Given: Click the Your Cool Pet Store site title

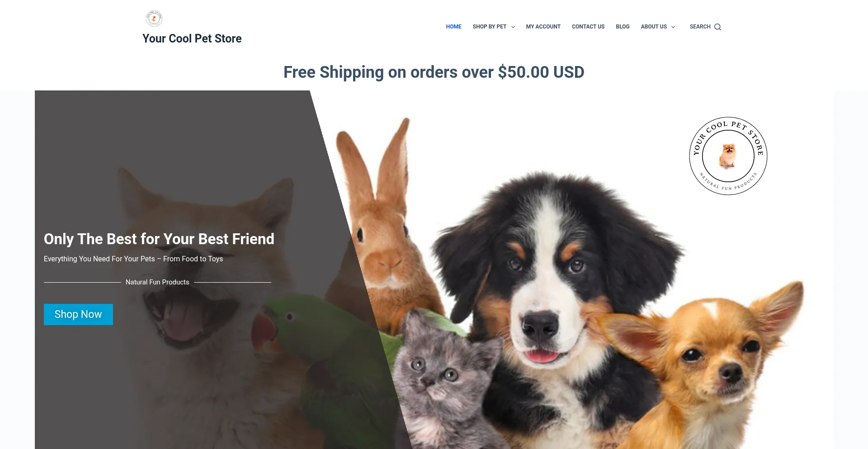Looking at the screenshot, I should point(192,38).
